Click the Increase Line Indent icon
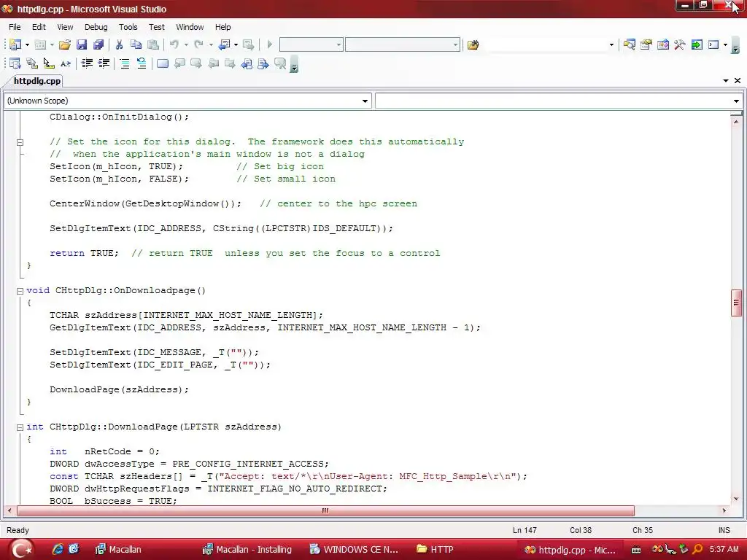Viewport: 747px width, 560px height. (x=104, y=63)
